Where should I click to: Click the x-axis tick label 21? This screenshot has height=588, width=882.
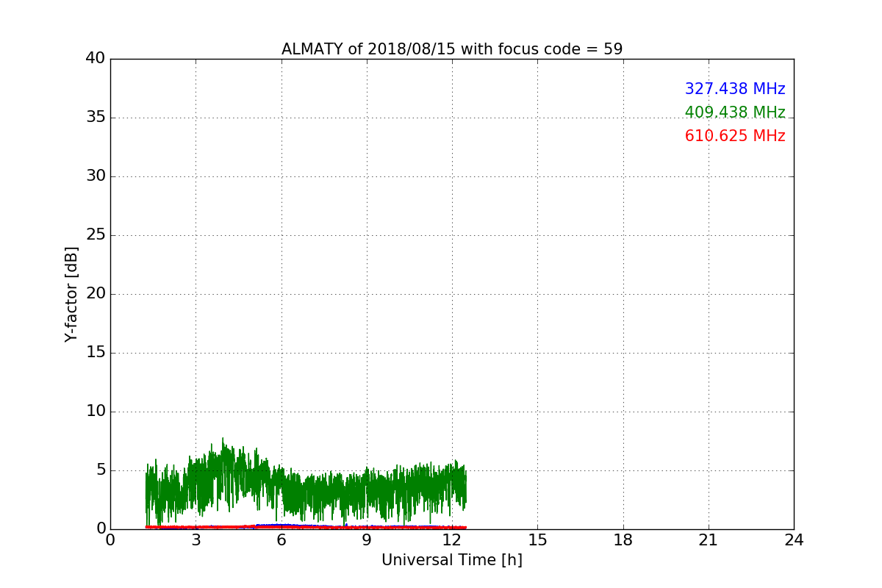[709, 540]
